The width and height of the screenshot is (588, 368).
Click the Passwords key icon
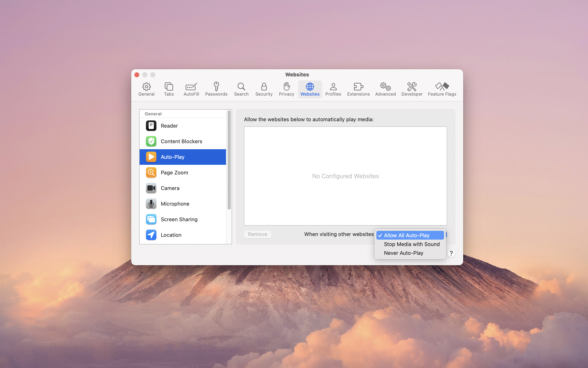216,89
